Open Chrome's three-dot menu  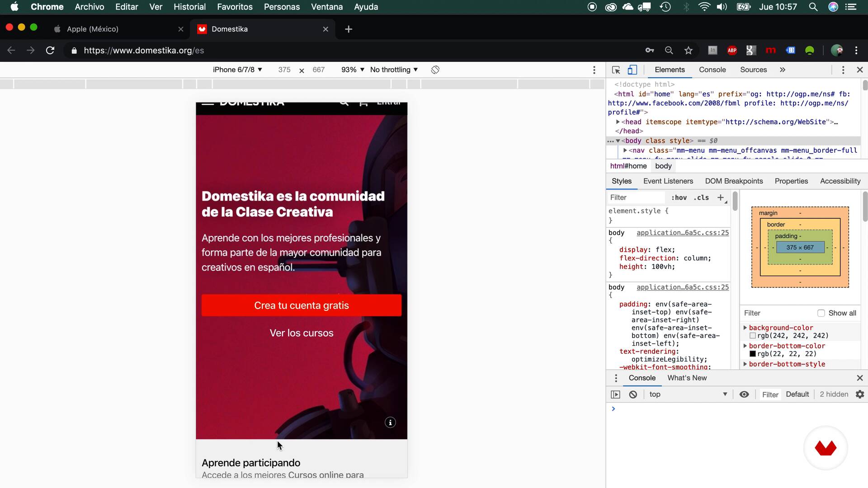[x=856, y=50]
